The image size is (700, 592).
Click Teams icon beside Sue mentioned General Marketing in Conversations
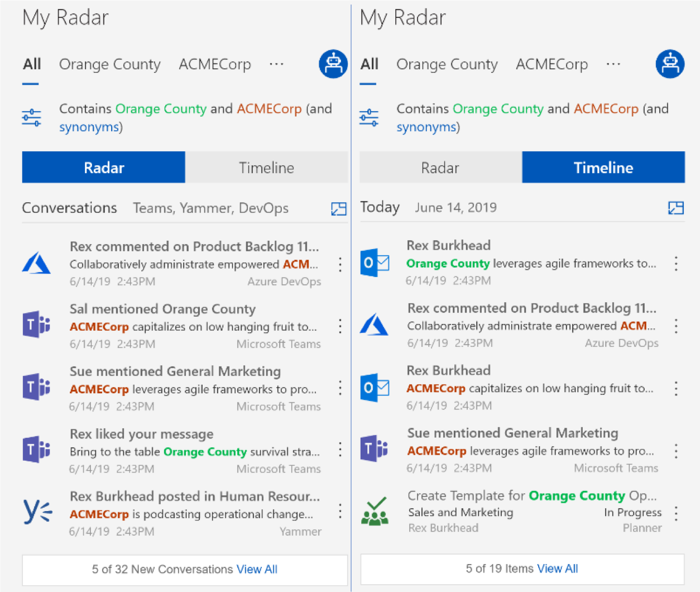(x=36, y=386)
